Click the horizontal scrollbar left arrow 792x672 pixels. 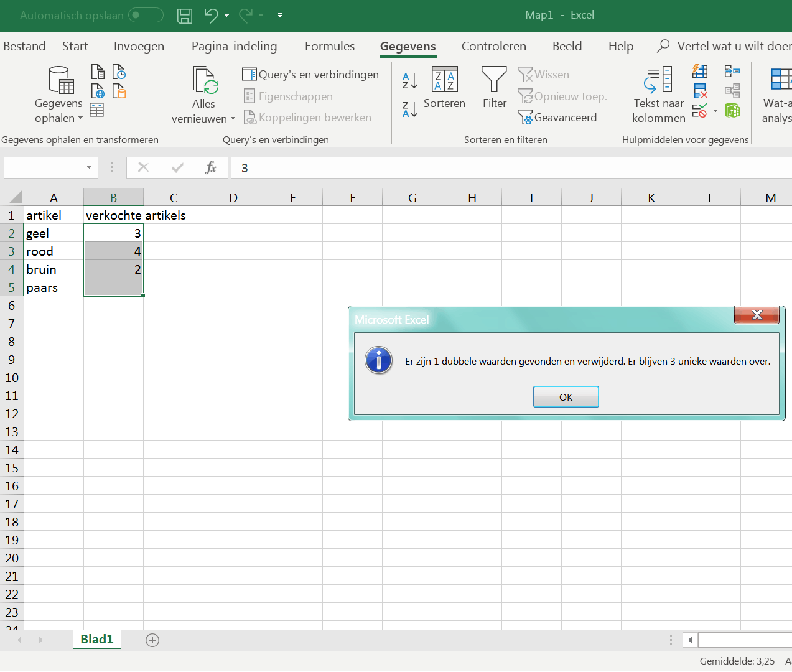(690, 640)
